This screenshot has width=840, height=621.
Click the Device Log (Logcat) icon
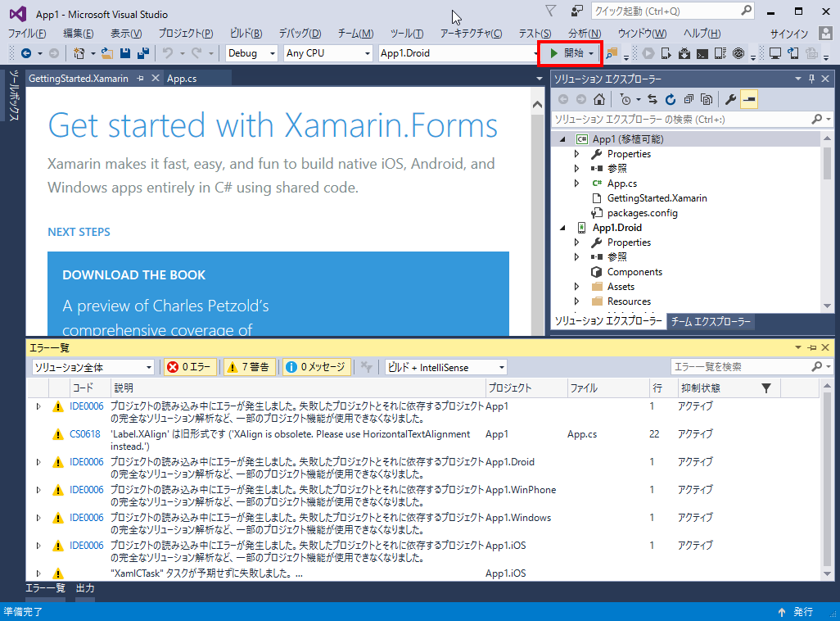pyautogui.click(x=719, y=53)
